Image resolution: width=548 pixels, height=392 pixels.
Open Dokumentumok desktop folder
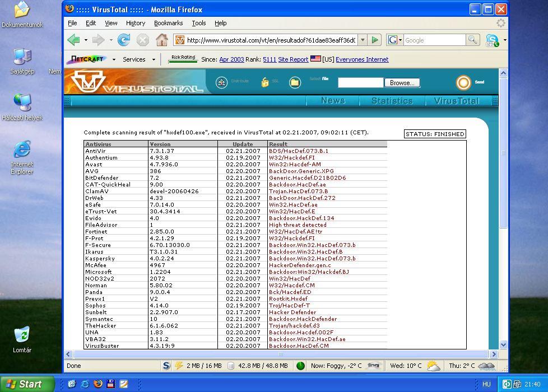[22, 15]
